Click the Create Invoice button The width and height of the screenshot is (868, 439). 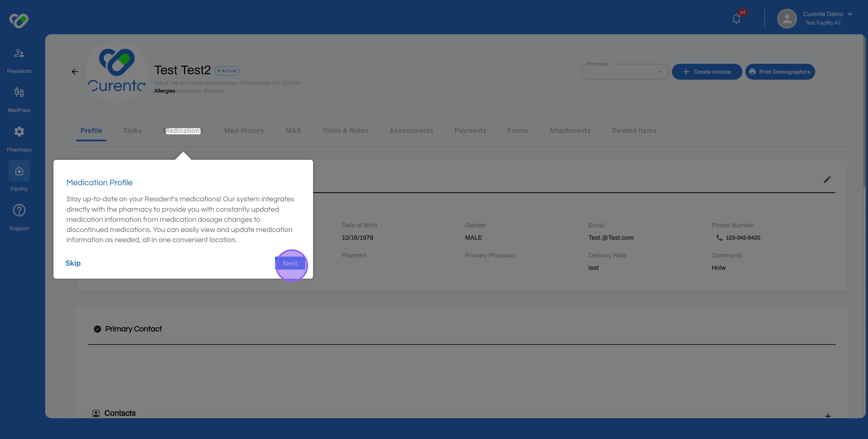click(x=707, y=72)
